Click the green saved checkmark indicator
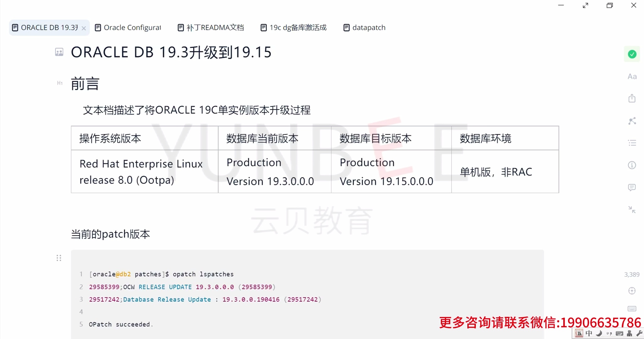The image size is (644, 339). (x=632, y=54)
